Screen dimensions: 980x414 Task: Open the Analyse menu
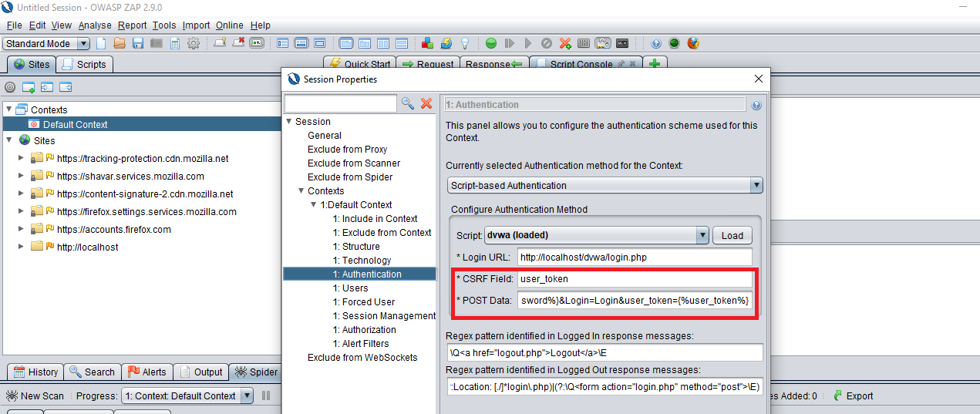94,25
